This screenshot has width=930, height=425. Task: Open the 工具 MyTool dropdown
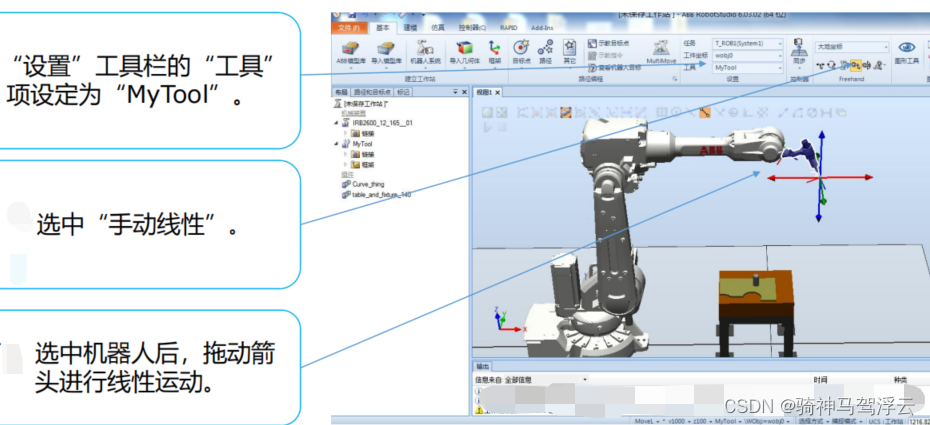(747, 68)
